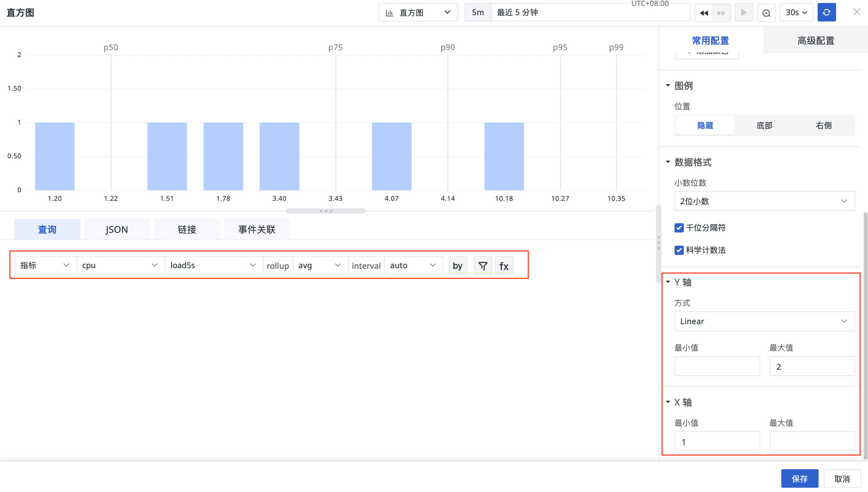Click the rewind time range icon
Screen dimensions: 868x492
coord(704,13)
